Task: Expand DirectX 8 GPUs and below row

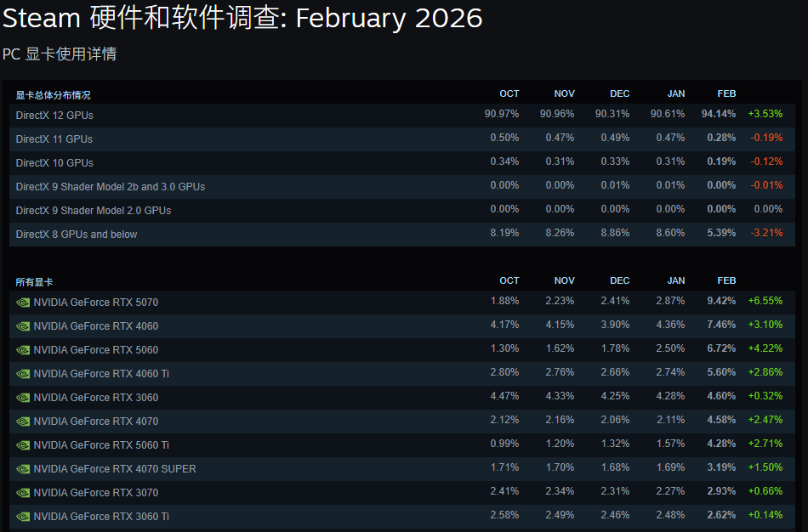Action: click(77, 234)
